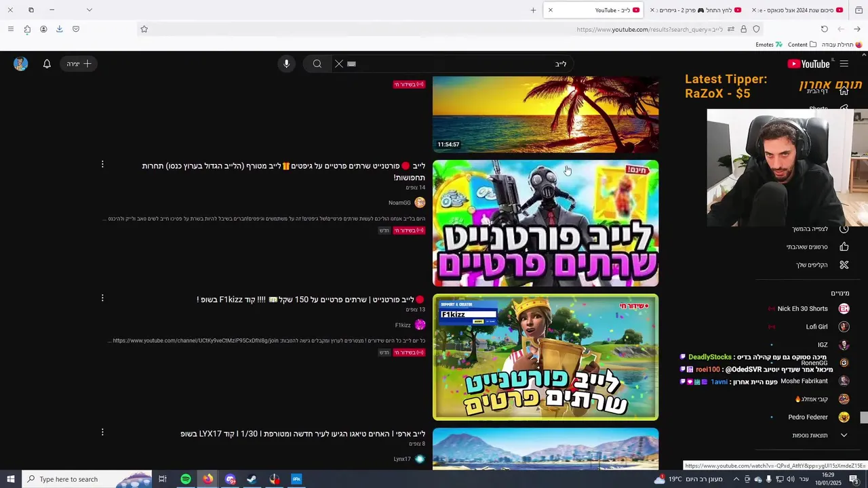Clear the YouTube search query
Screen dimensions: 868x488
coord(339,64)
